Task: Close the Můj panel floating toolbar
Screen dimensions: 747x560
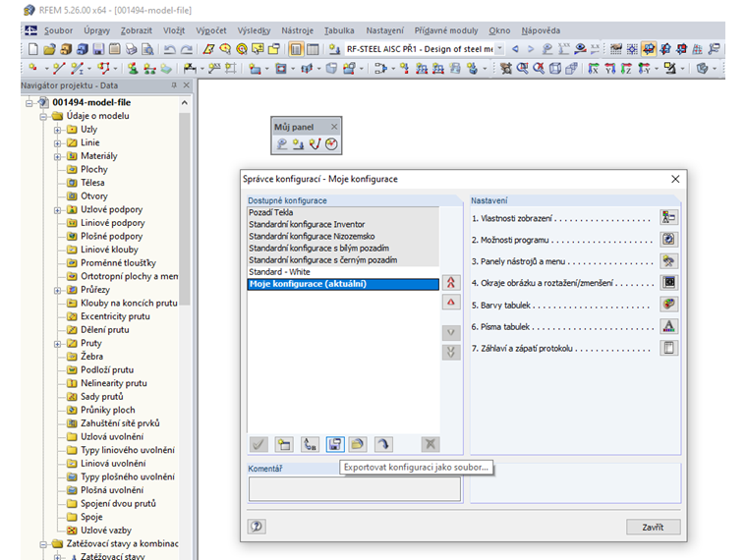Action: click(334, 127)
